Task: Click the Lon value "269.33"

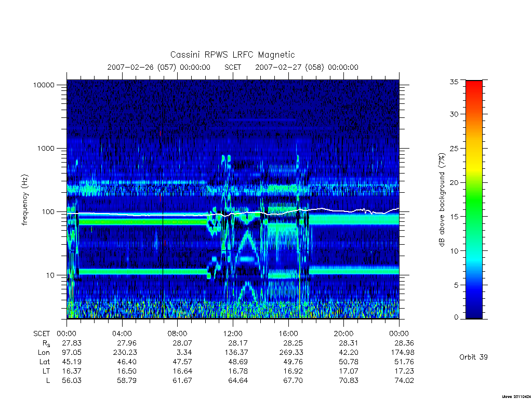Action: [x=291, y=353]
